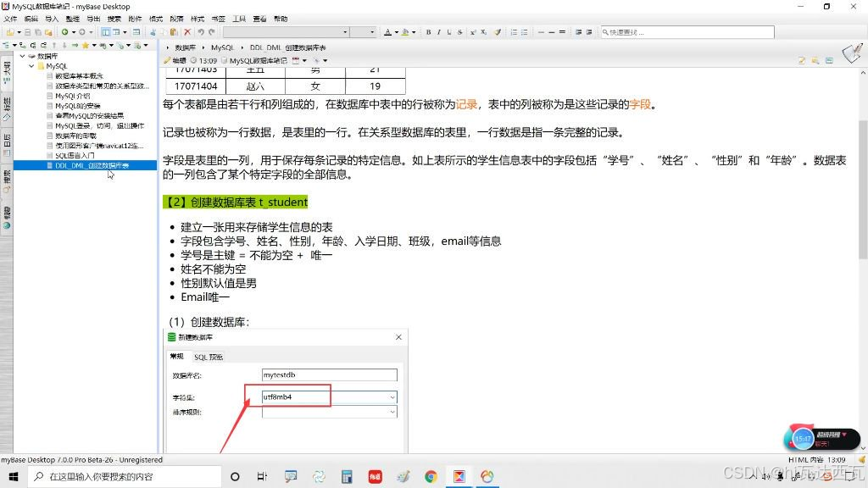Open the 帮助 menu
Screen dimensions: 868x488
tap(281, 19)
